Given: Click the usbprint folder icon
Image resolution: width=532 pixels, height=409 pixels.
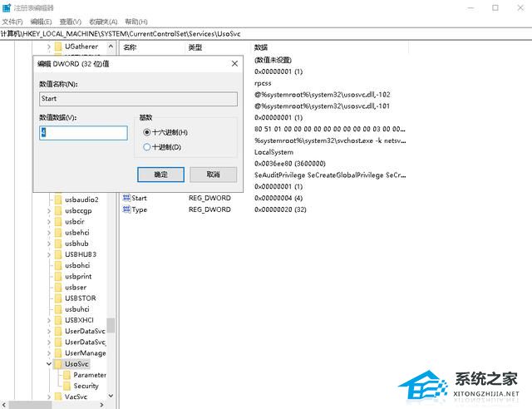Looking at the screenshot, I should pos(58,276).
